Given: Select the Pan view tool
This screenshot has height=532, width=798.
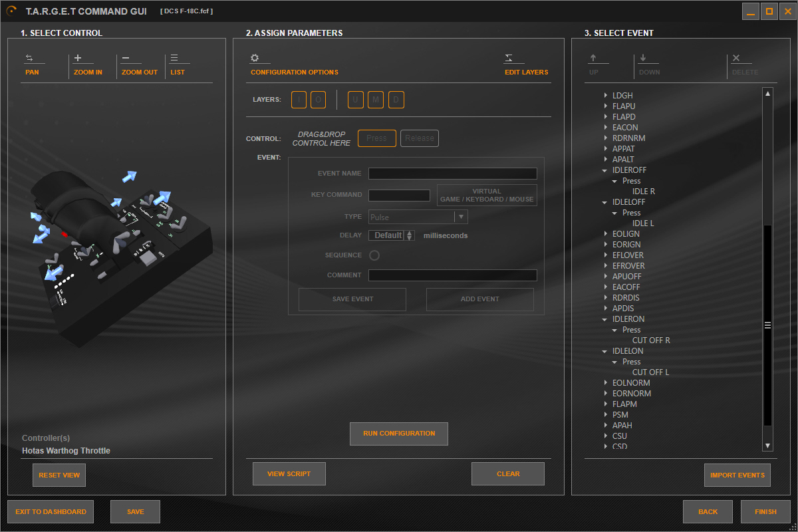Looking at the screenshot, I should click(x=32, y=65).
